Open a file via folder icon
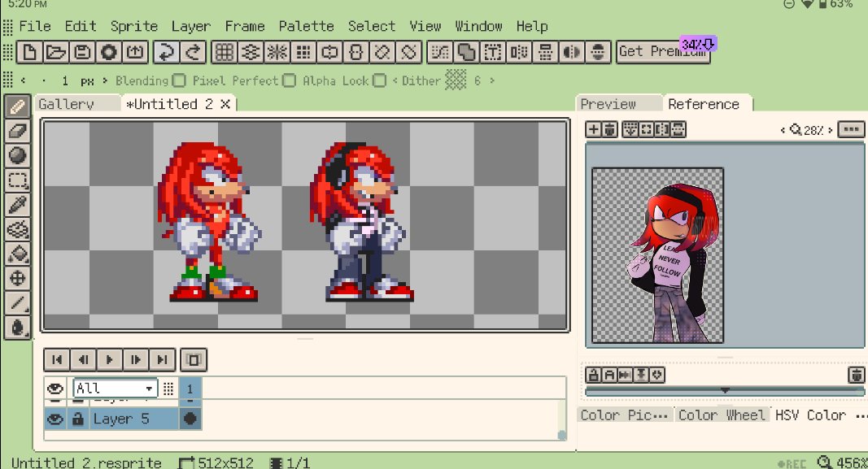Screen dimensions: 868x469 56,53
